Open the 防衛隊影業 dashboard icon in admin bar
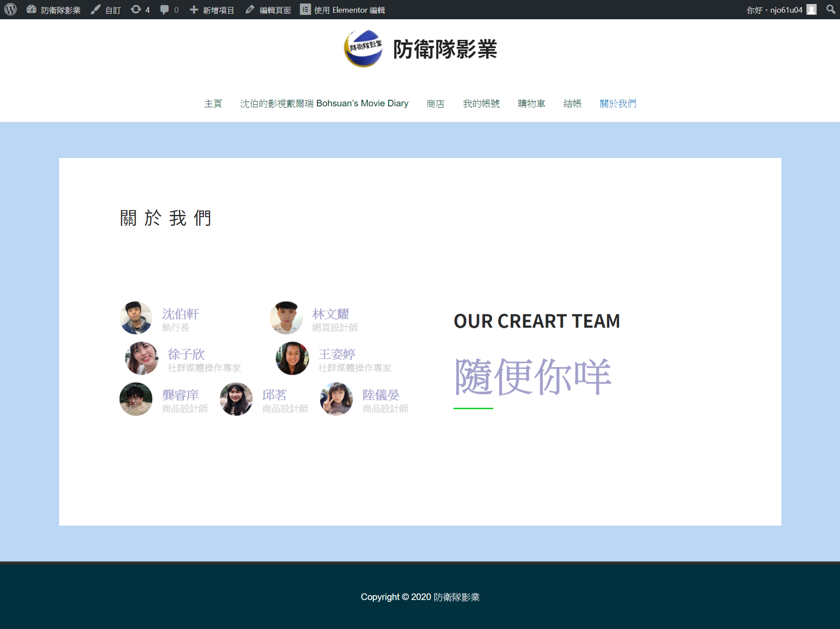 [x=32, y=10]
